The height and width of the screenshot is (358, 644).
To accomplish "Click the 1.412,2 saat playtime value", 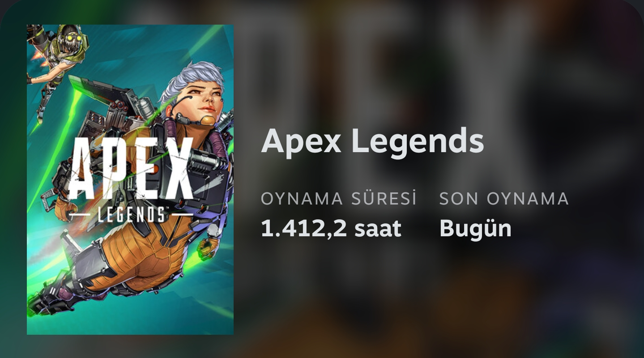I will [x=331, y=228].
